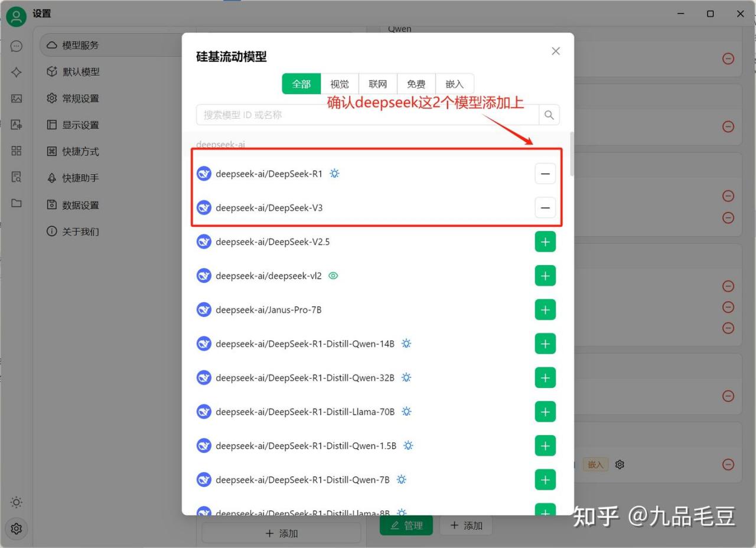Click the green 管理 button
Viewport: 756px width, 548px height.
click(406, 526)
